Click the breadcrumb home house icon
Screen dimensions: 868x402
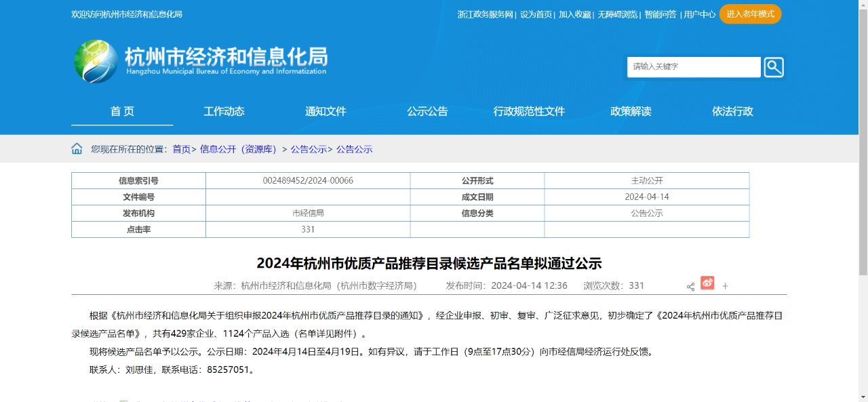click(x=77, y=149)
